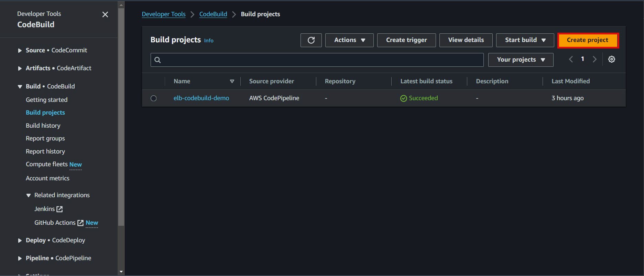Open GitHub Actions integration link
The height and width of the screenshot is (276, 644).
(55, 223)
